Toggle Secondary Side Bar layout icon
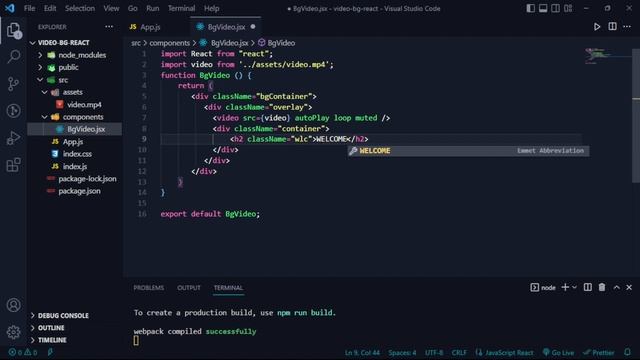640x360 pixels. click(x=556, y=8)
